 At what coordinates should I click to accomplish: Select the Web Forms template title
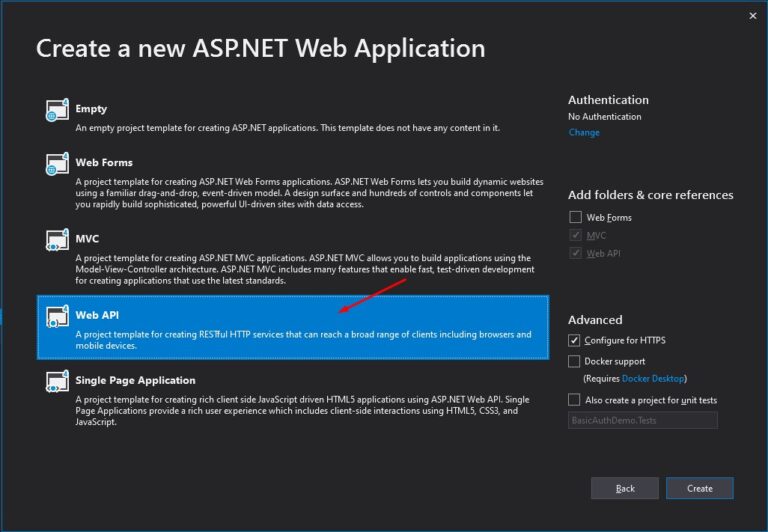pos(104,163)
